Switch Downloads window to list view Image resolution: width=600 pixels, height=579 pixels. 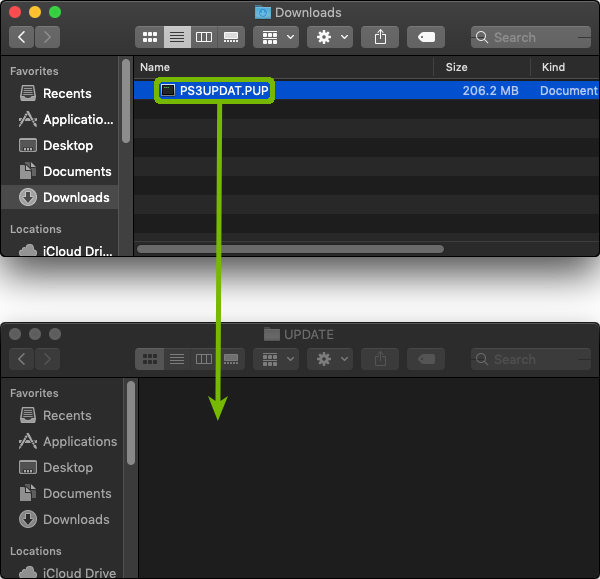tap(177, 37)
